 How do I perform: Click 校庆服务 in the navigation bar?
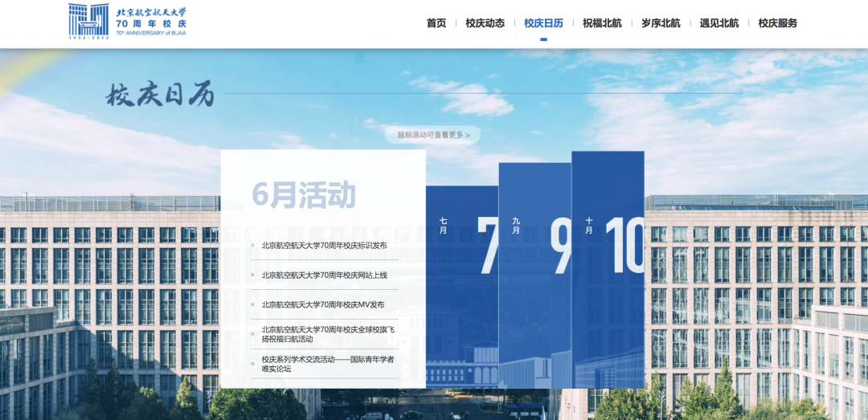(778, 23)
